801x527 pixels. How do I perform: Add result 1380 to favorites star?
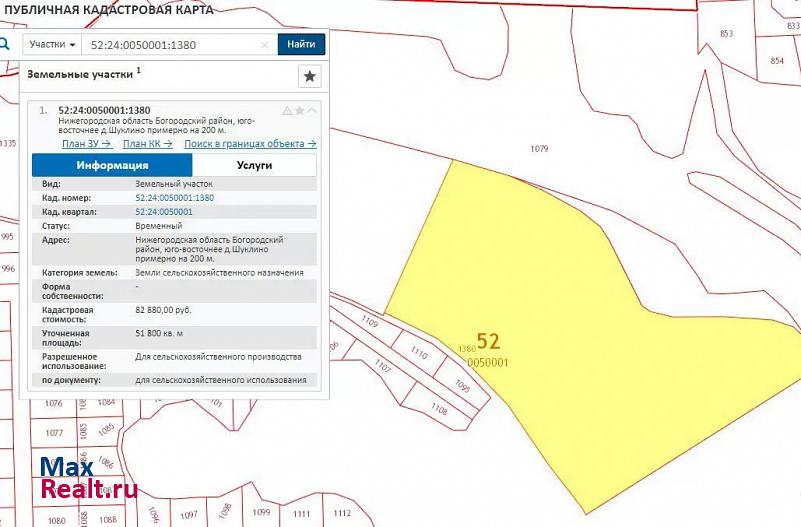point(299,110)
